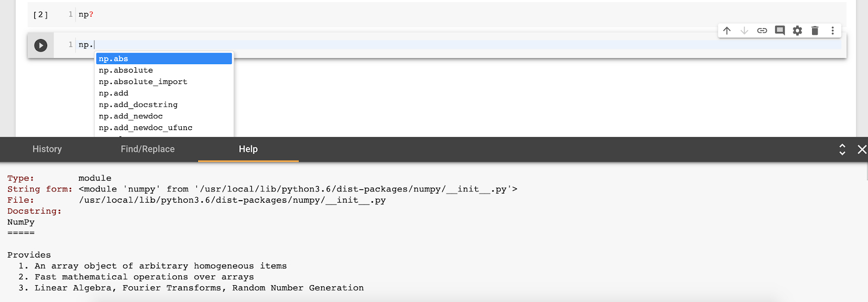Click 'Fast mathematical operations over arrays' line
The image size is (868, 302).
click(144, 277)
